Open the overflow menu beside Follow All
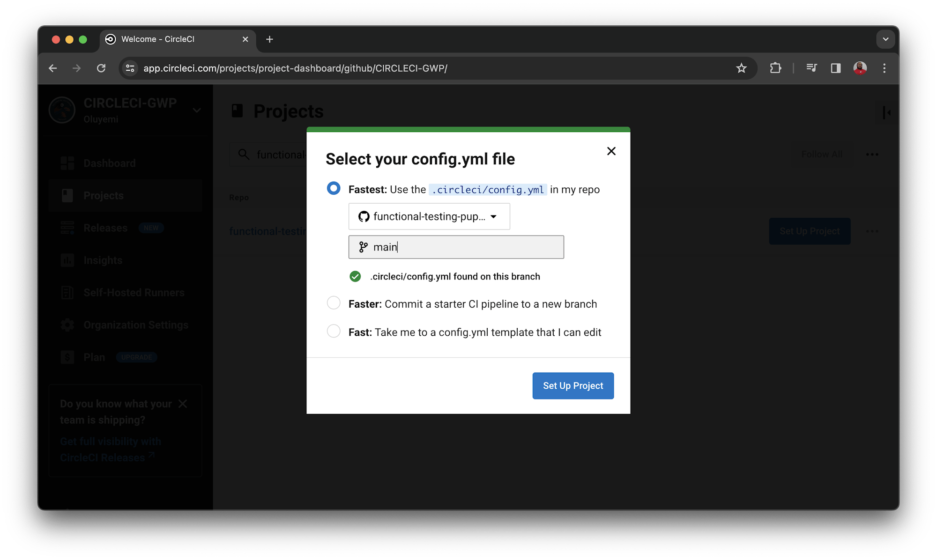This screenshot has width=937, height=560. (872, 154)
